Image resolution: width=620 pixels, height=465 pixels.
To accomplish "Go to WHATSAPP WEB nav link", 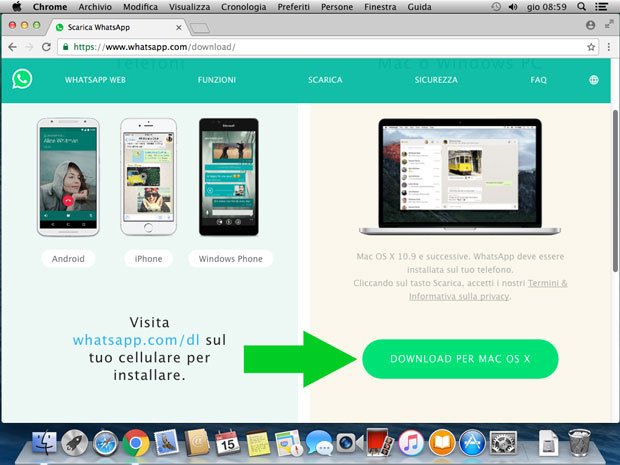I will pos(95,80).
